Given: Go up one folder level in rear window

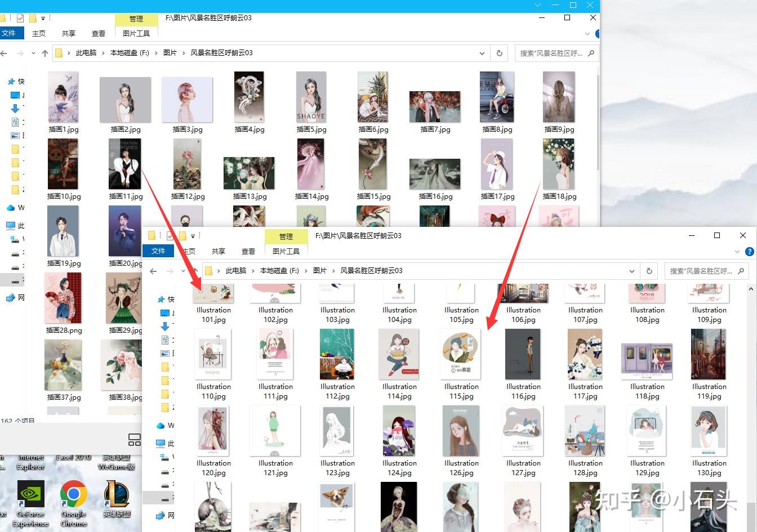Looking at the screenshot, I should pyautogui.click(x=45, y=53).
